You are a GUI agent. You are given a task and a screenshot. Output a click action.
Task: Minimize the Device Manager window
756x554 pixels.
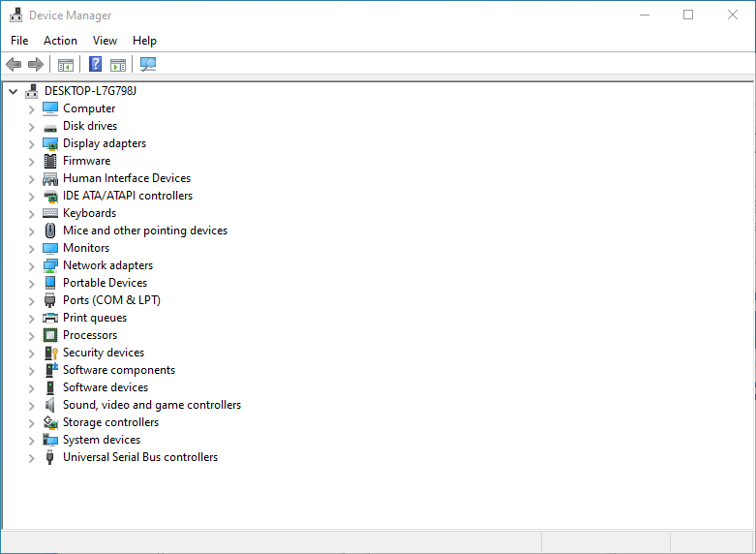pos(645,15)
